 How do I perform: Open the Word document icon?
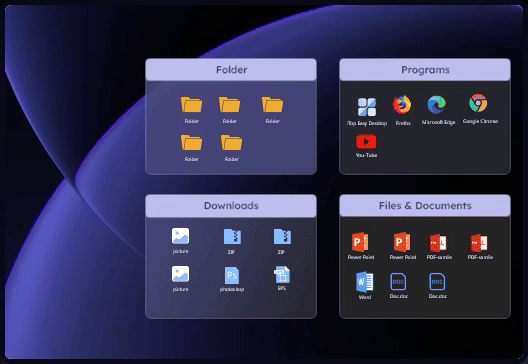pyautogui.click(x=365, y=282)
